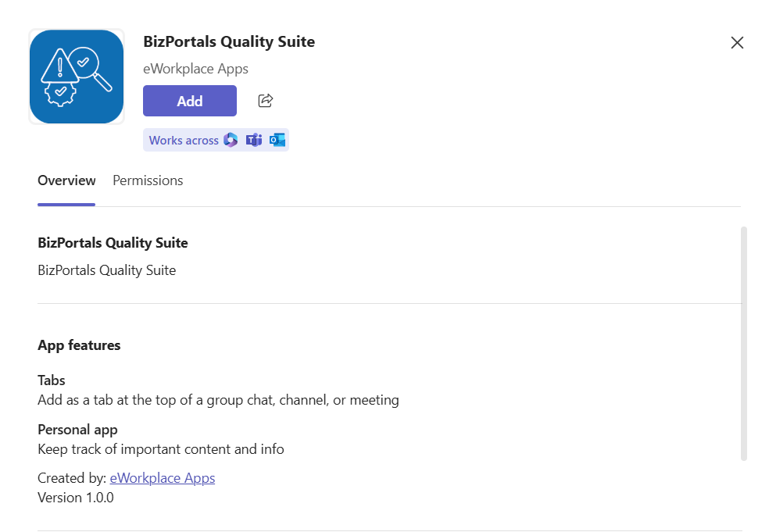The height and width of the screenshot is (532, 769).
Task: Close the app details dialog
Action: click(737, 43)
